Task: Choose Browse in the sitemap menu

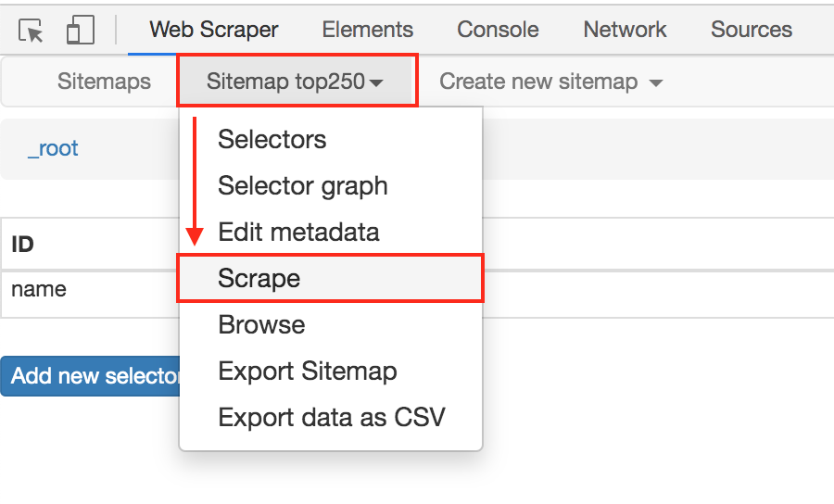Action: tap(261, 325)
